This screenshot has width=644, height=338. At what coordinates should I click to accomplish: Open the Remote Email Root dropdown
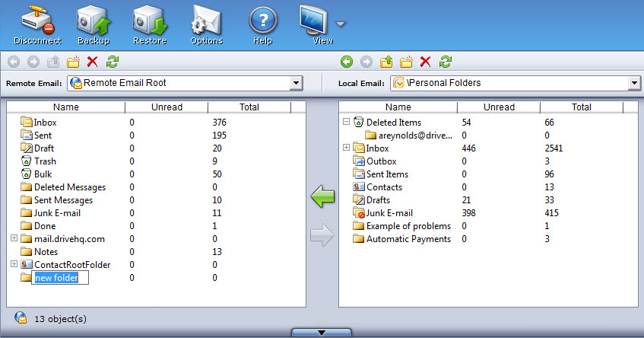tap(296, 82)
